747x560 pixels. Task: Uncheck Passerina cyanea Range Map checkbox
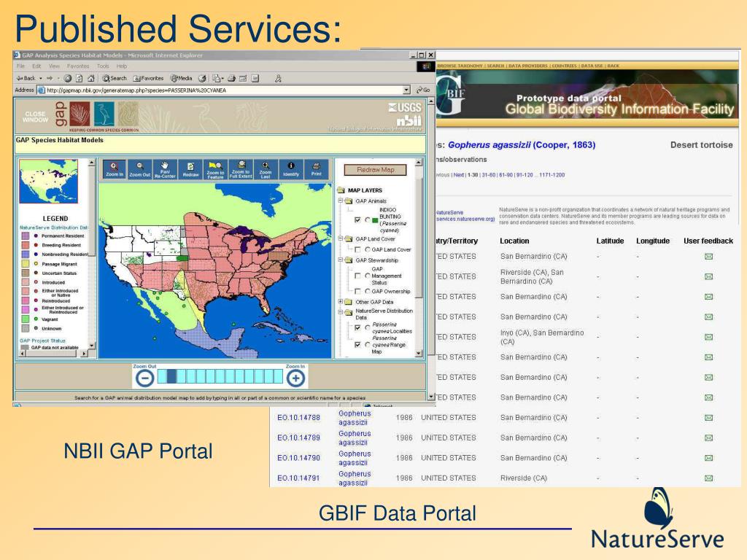click(x=357, y=345)
